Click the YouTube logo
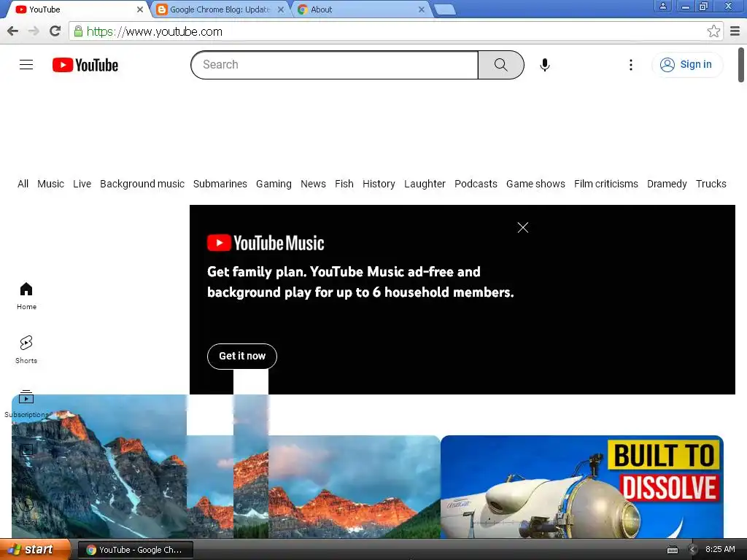The width and height of the screenshot is (747, 560). point(85,65)
